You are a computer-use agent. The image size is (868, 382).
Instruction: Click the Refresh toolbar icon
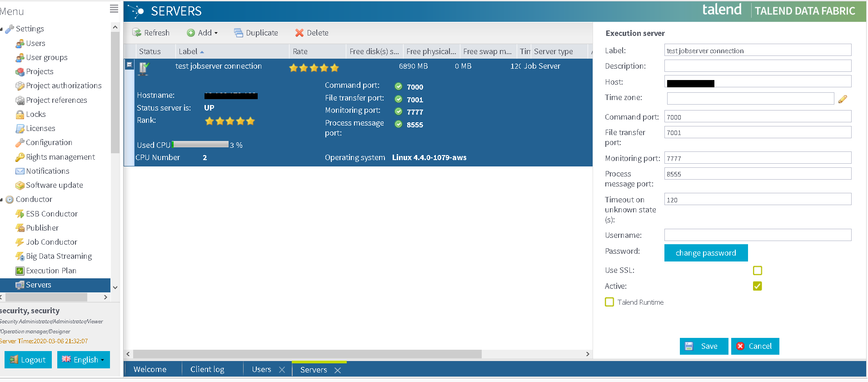coord(137,33)
